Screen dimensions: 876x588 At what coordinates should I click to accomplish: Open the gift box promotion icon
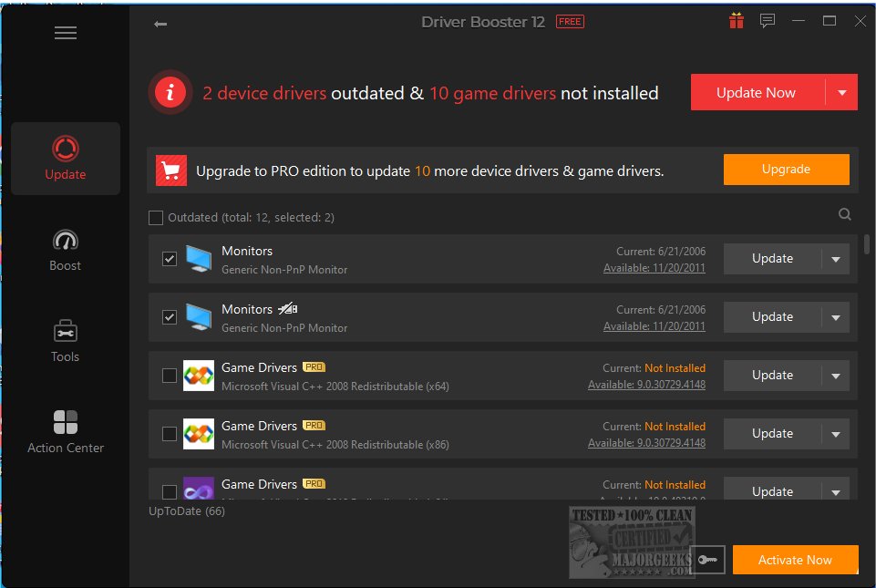coord(737,21)
